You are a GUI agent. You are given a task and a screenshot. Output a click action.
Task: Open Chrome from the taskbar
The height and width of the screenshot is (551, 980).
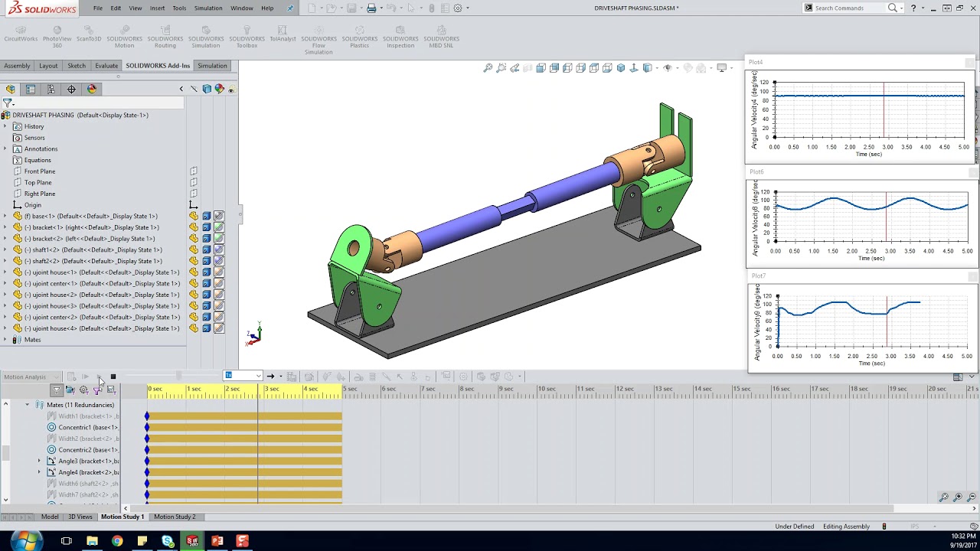click(117, 541)
